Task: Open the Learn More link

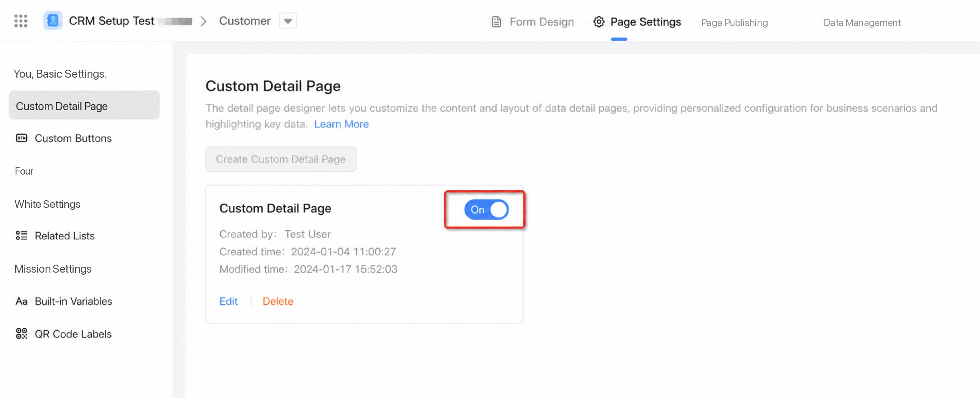Action: (342, 124)
